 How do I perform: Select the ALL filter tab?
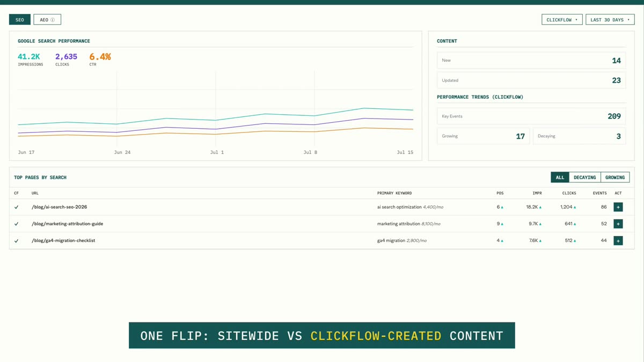(560, 178)
